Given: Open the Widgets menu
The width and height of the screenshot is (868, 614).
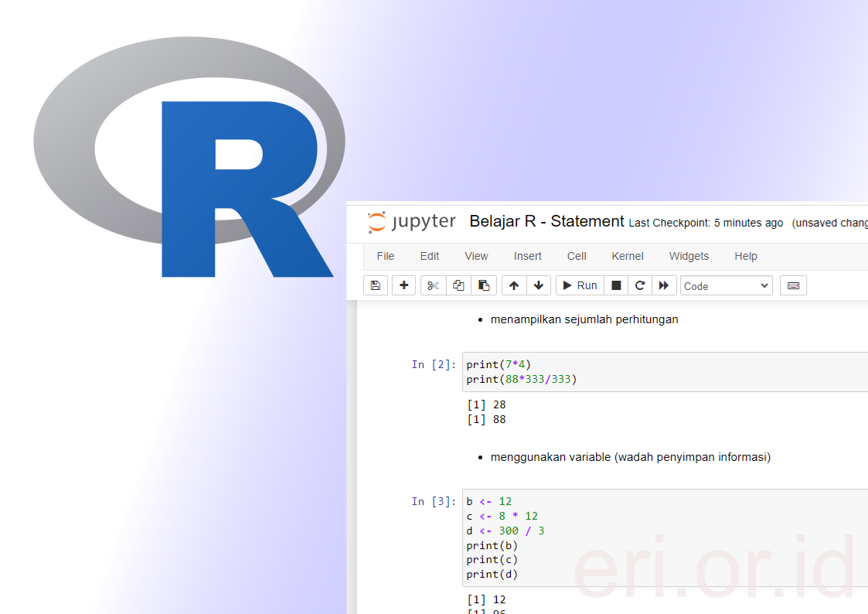Looking at the screenshot, I should (x=689, y=256).
